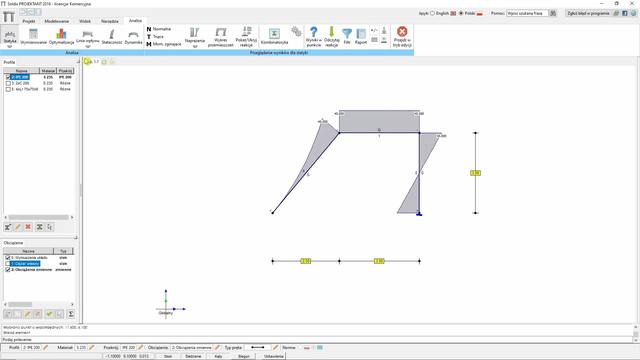This screenshot has width=640, height=360.
Task: Click the Siatka status button
Action: click(x=168, y=356)
